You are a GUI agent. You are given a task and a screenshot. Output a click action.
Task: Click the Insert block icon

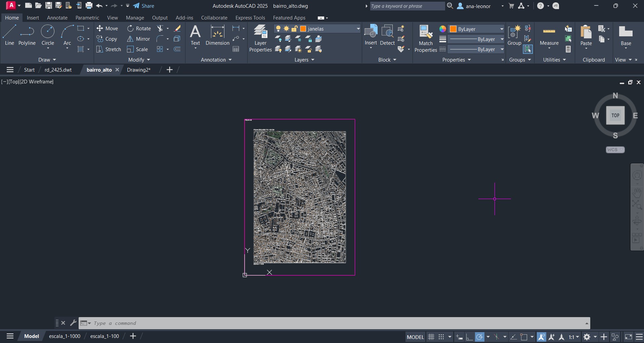pos(371,32)
